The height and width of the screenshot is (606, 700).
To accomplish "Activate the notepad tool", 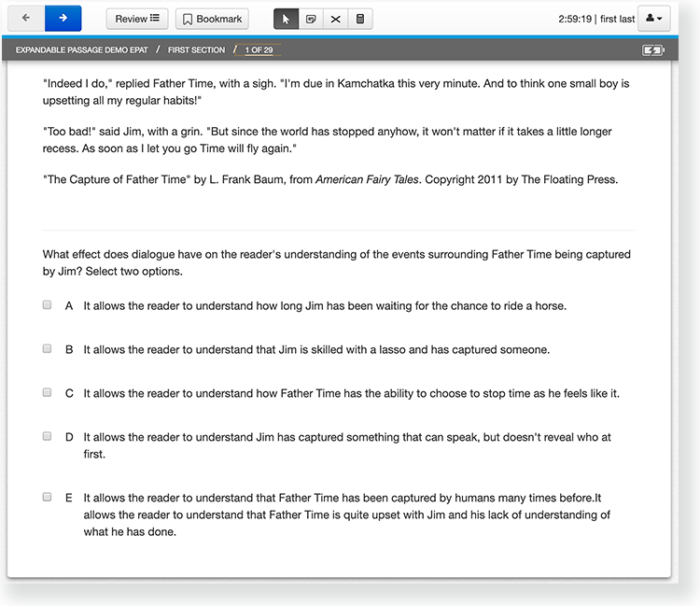I will (x=310, y=19).
